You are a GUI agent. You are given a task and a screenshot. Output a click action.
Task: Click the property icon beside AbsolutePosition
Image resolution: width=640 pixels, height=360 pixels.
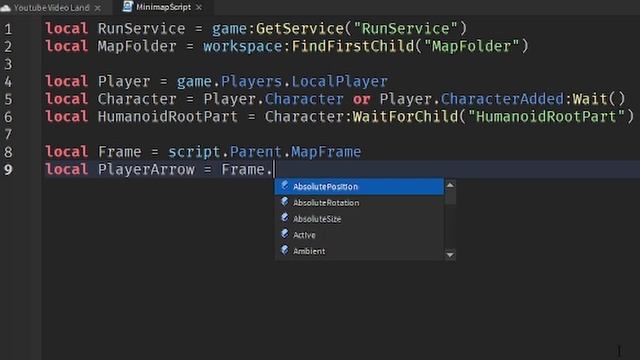284,186
